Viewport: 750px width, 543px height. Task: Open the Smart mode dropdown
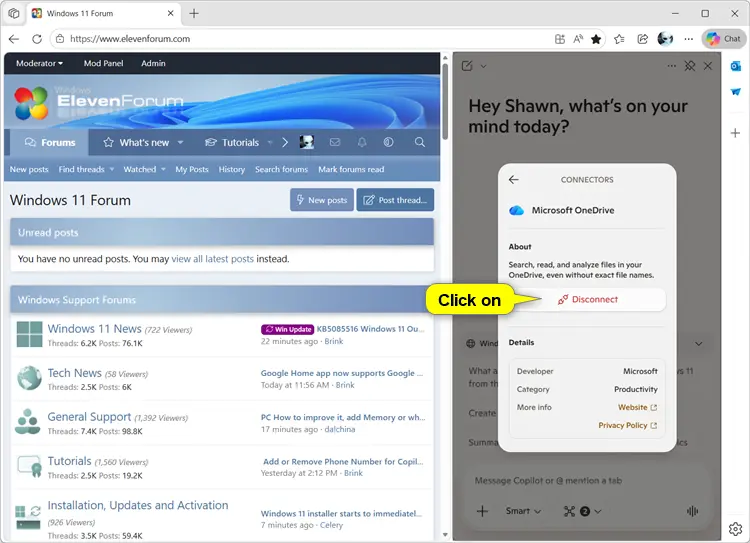523,511
